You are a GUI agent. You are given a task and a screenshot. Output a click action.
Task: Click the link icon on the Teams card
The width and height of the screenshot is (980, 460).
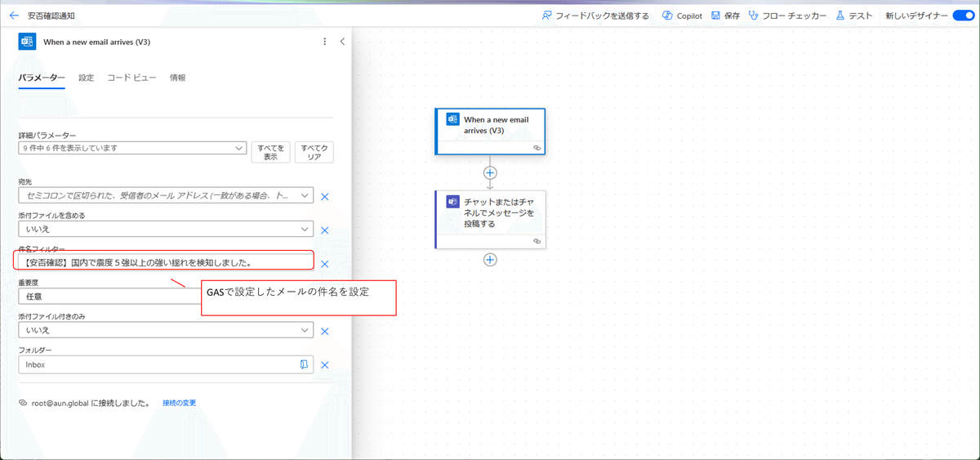[x=537, y=241]
